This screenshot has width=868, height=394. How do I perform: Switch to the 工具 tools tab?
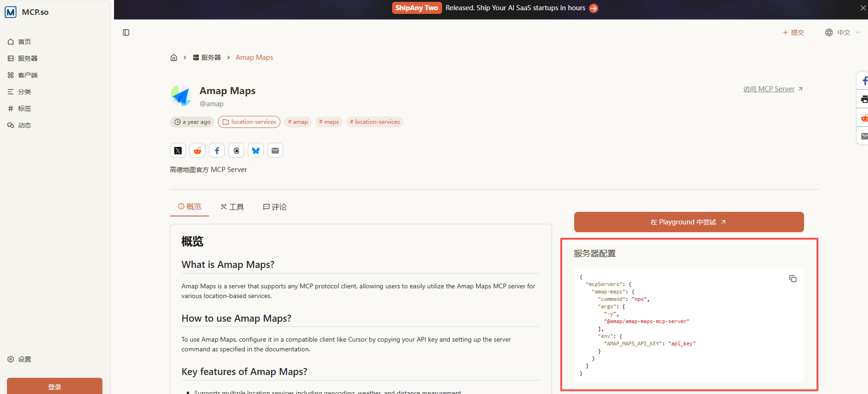(232, 207)
